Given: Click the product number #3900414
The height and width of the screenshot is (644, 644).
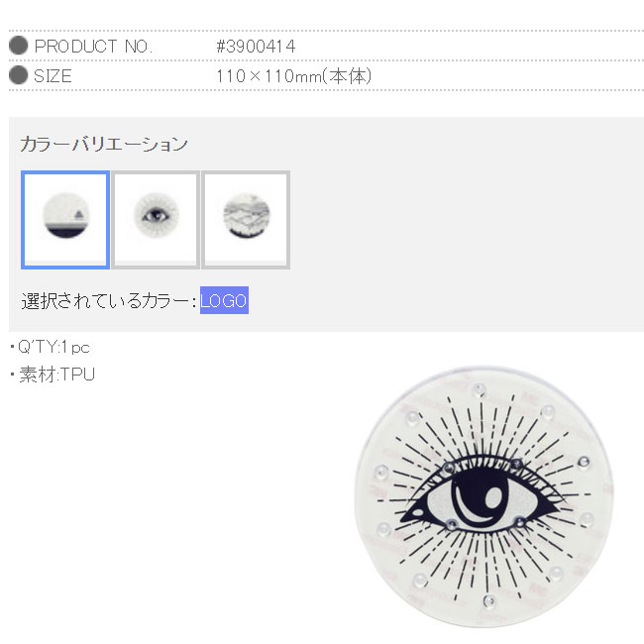Looking at the screenshot, I should pos(256,47).
